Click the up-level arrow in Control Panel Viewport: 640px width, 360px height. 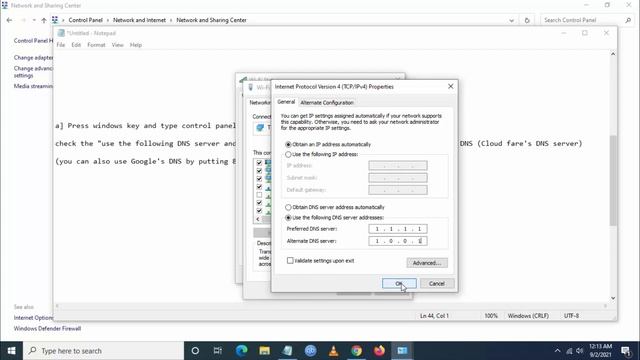(x=44, y=20)
